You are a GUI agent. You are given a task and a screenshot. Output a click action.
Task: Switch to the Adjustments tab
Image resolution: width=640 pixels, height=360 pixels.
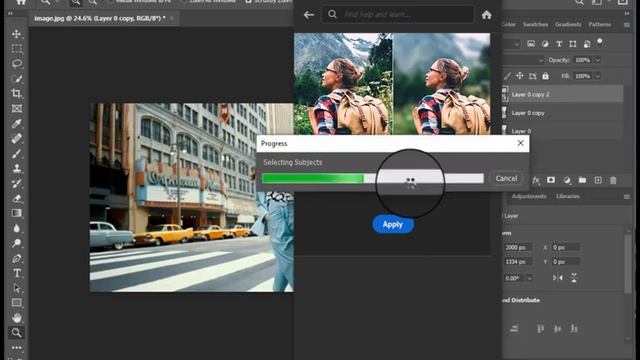tap(529, 196)
